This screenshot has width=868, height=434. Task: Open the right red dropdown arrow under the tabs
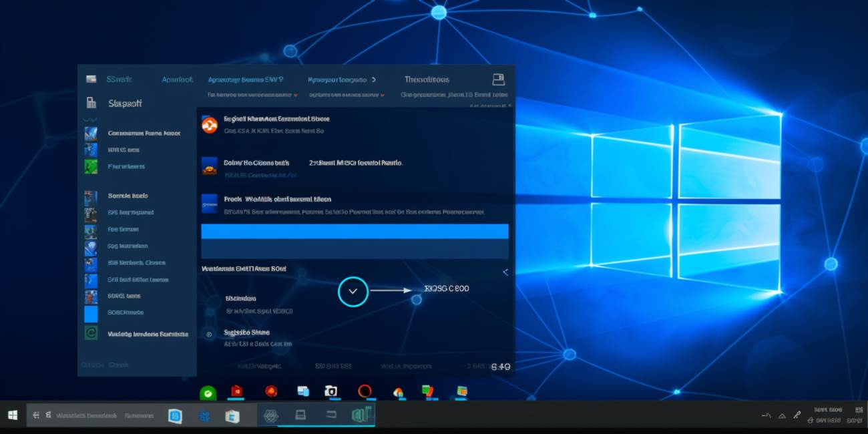[x=383, y=95]
